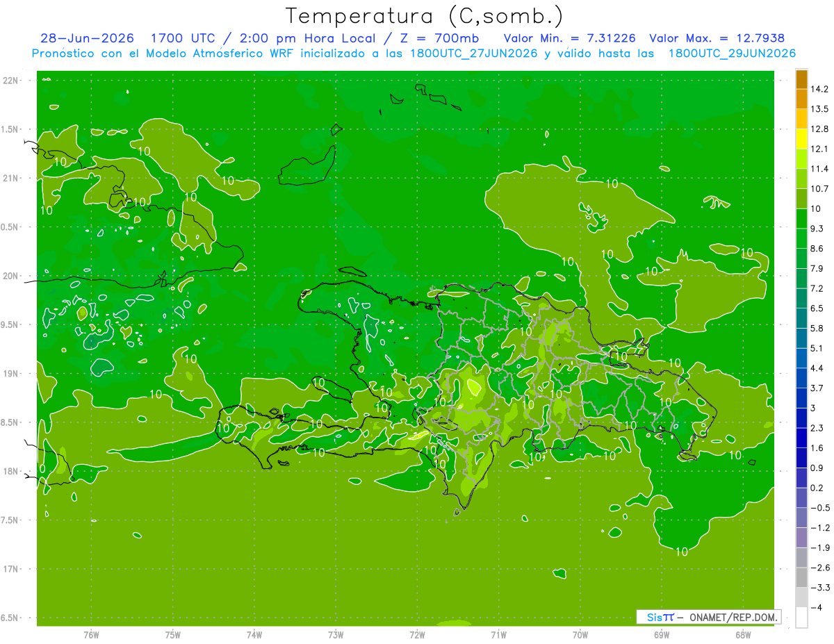The width and height of the screenshot is (834, 644).
Task: Click the "75W" longitude label
Action: [173, 634]
